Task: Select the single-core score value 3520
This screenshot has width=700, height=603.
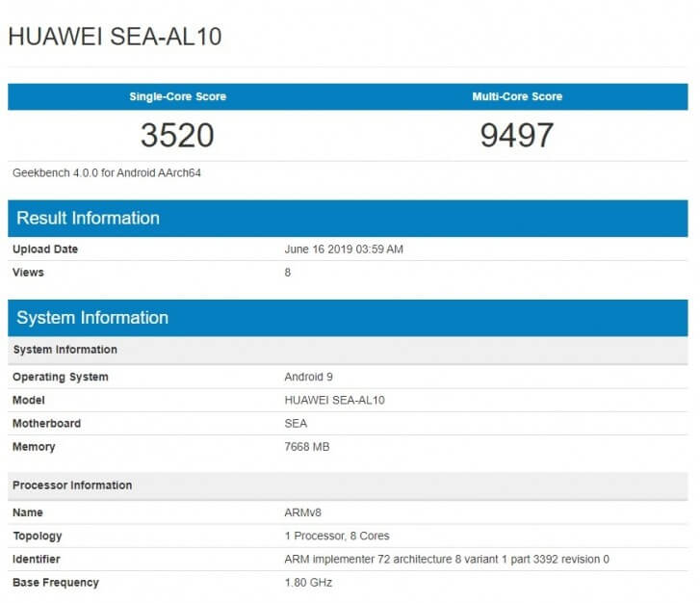Action: tap(177, 135)
